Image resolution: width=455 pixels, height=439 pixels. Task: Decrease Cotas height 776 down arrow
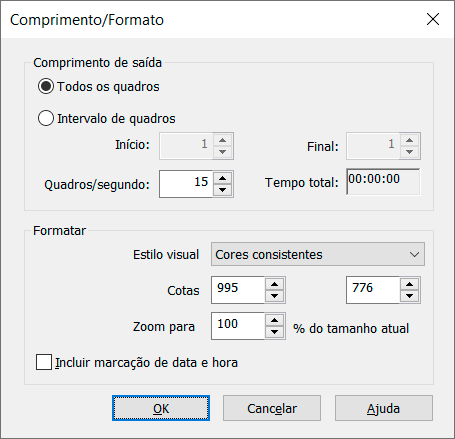(409, 296)
